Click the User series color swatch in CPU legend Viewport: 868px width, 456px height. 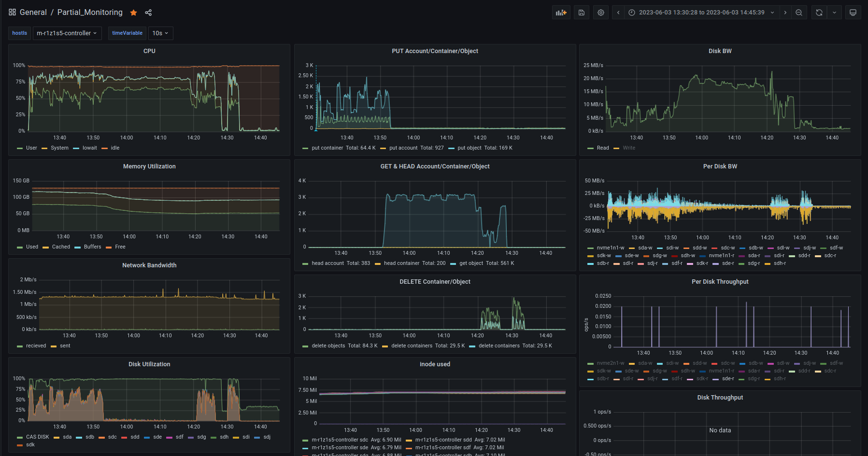click(20, 149)
